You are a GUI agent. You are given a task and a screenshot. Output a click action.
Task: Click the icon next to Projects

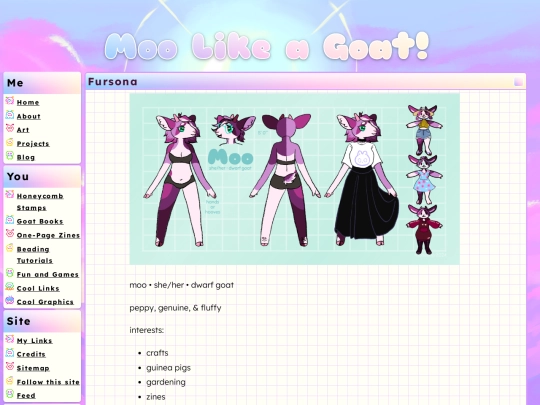(10, 142)
